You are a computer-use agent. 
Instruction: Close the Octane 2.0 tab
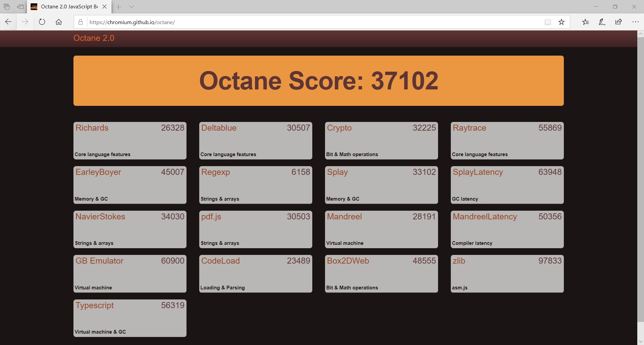105,7
